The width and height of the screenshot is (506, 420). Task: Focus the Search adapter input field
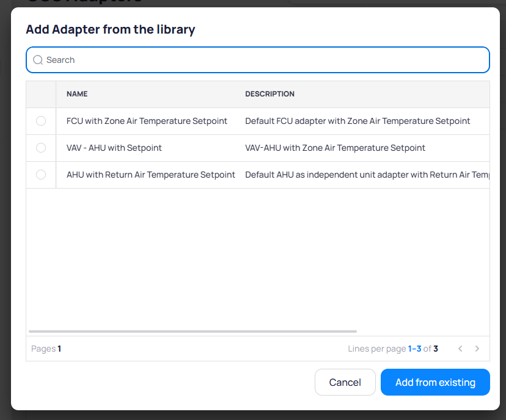point(257,60)
